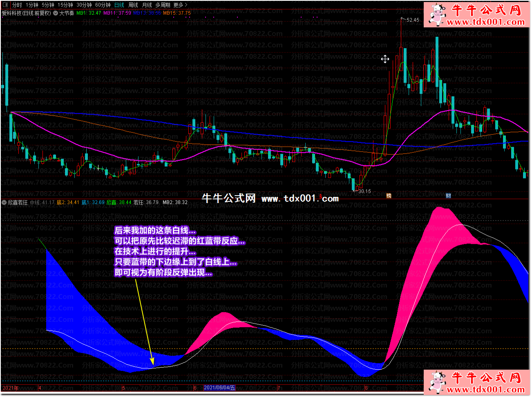The image size is (532, 397).
Task: Click the 中线: 41.17 value
Action: click(42, 202)
